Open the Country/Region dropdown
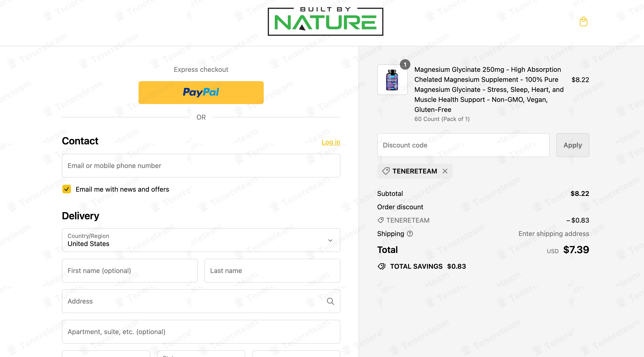644x357 pixels. point(201,240)
